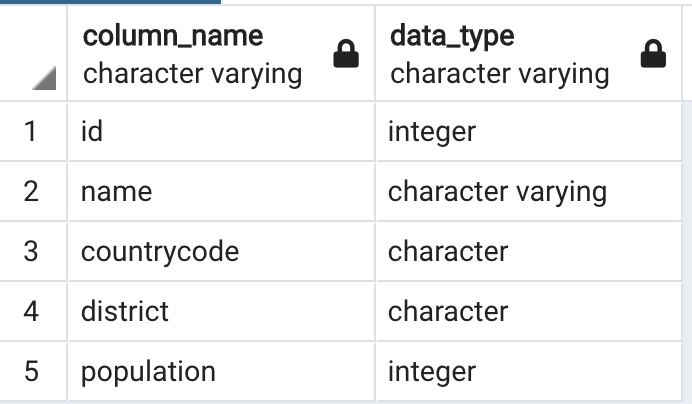
Task: Select row number 2 header
Action: tap(33, 192)
